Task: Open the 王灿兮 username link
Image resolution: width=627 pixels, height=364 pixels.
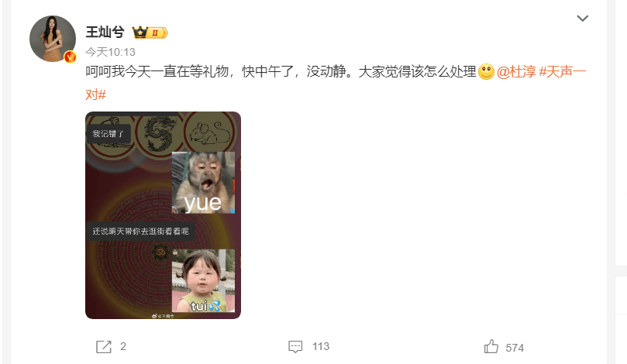Action: 105,32
